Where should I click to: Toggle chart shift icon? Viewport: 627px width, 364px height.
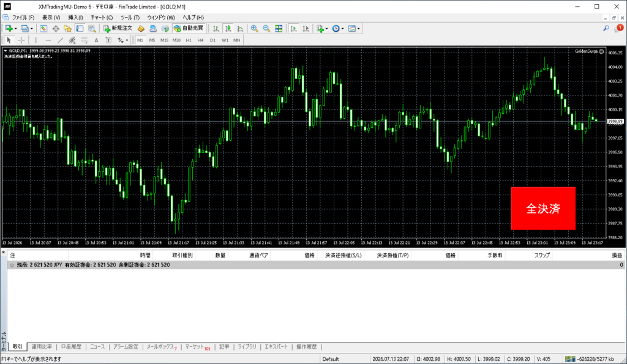pyautogui.click(x=306, y=28)
